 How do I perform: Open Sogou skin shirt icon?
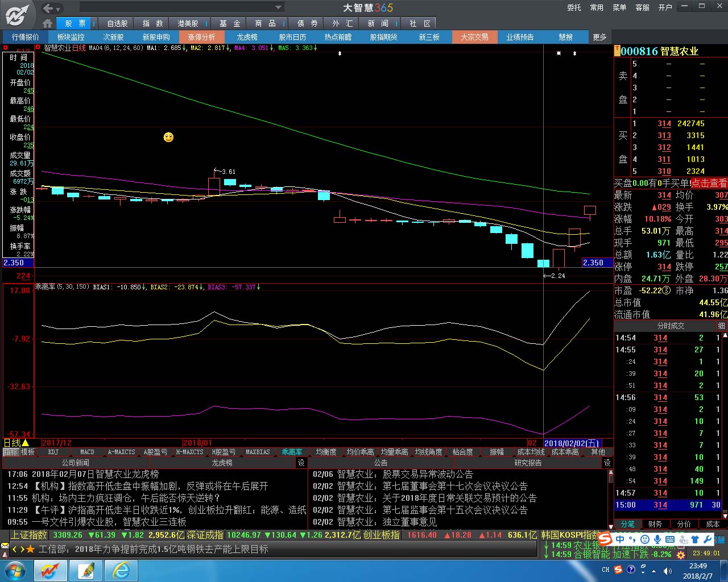[x=695, y=539]
